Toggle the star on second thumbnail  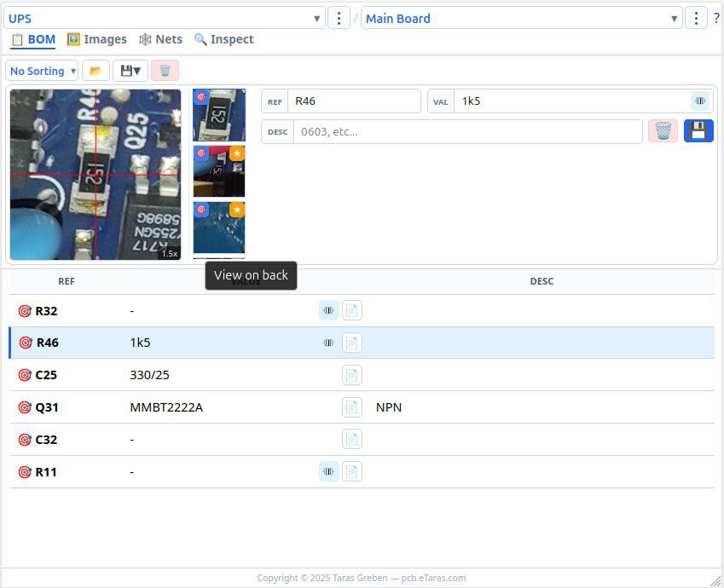point(237,153)
